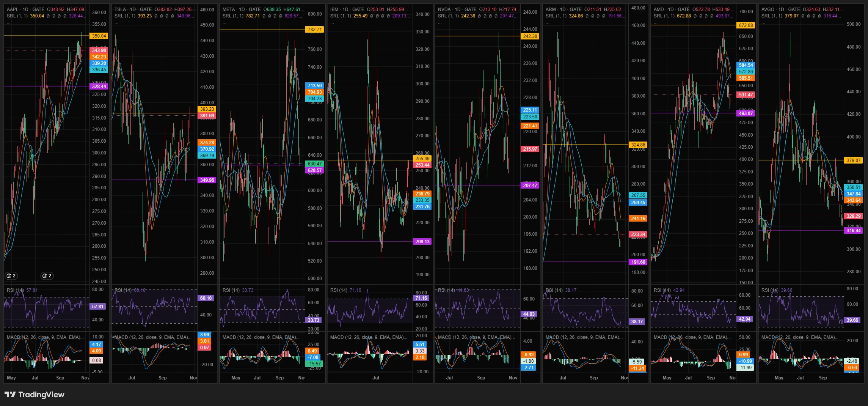
Task: Click the Sep label on AAPL time axis
Action: coord(60,378)
